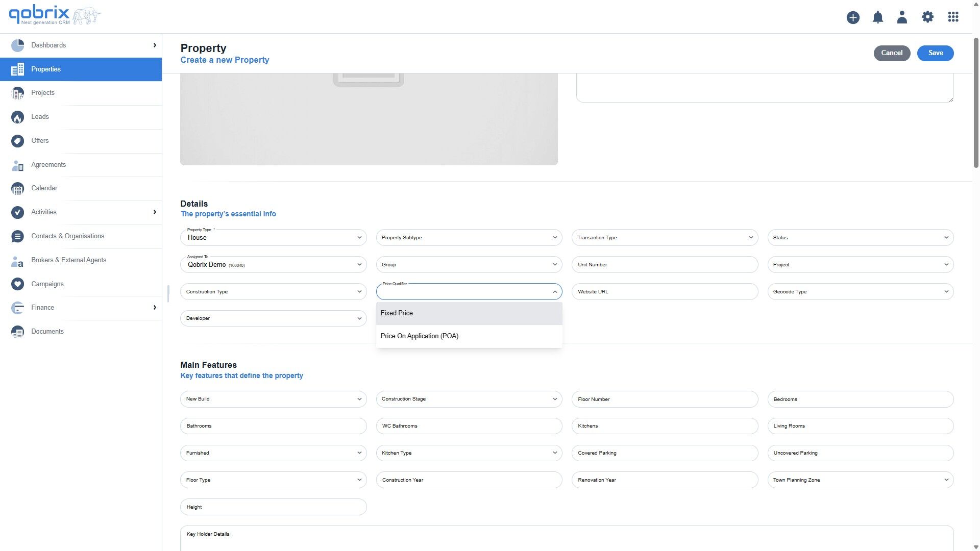Select the Leads icon in the sidebar
980x551 pixels.
point(18,117)
